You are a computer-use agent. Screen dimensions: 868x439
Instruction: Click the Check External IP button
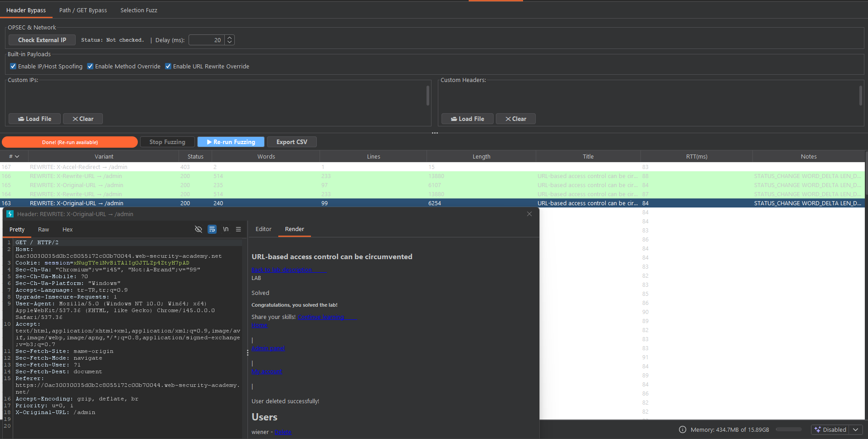(42, 40)
